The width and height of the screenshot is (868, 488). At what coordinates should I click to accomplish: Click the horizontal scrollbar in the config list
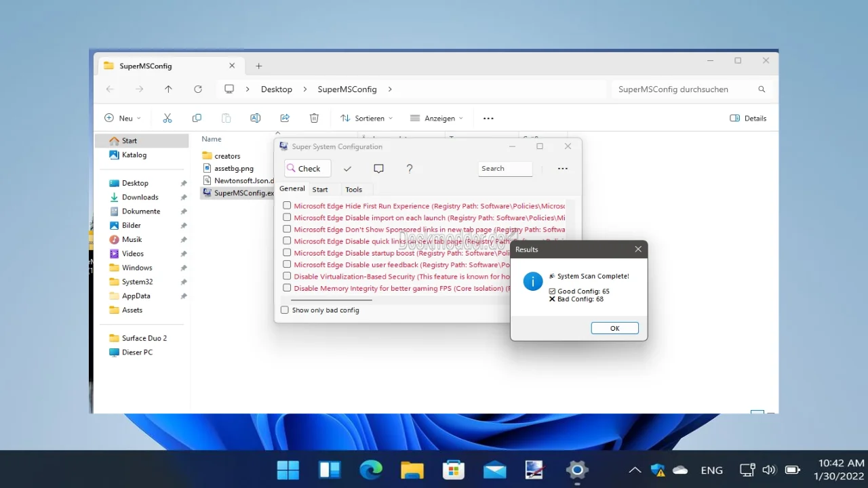(332, 300)
